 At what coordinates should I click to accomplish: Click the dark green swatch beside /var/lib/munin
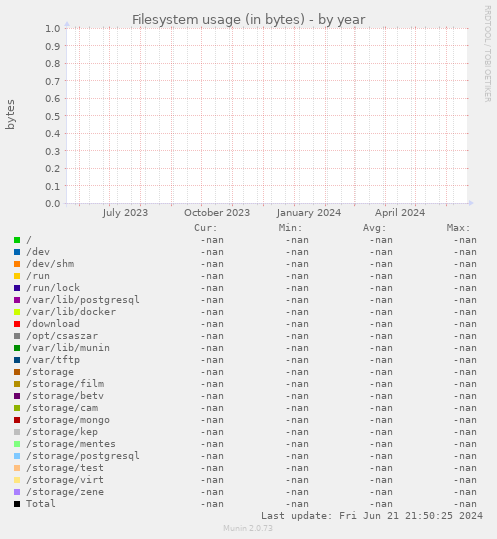[17, 348]
